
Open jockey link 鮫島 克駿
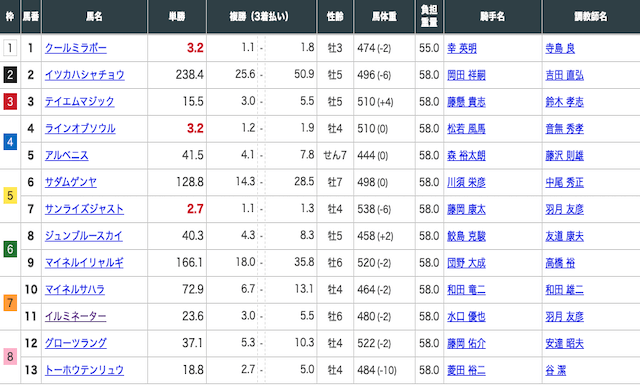[466, 236]
